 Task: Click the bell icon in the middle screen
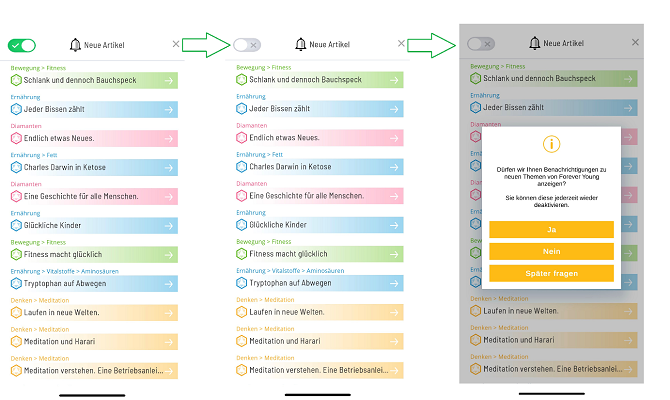300,45
